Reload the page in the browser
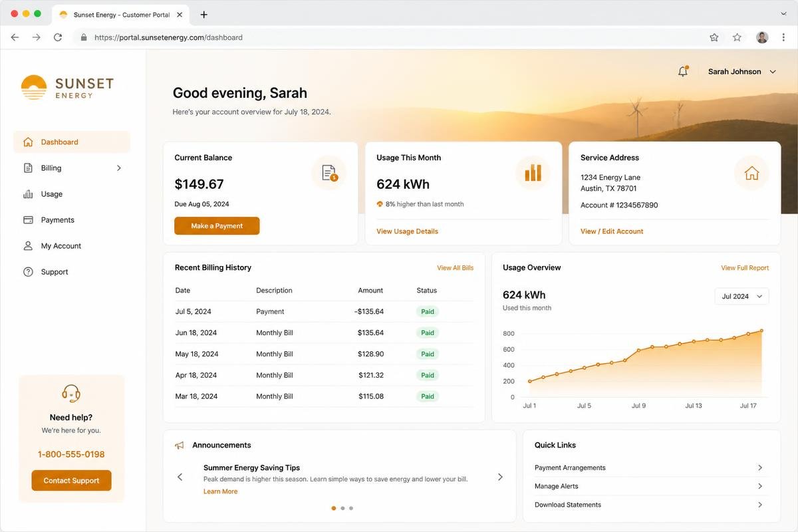The width and height of the screenshot is (798, 532). [x=58, y=38]
